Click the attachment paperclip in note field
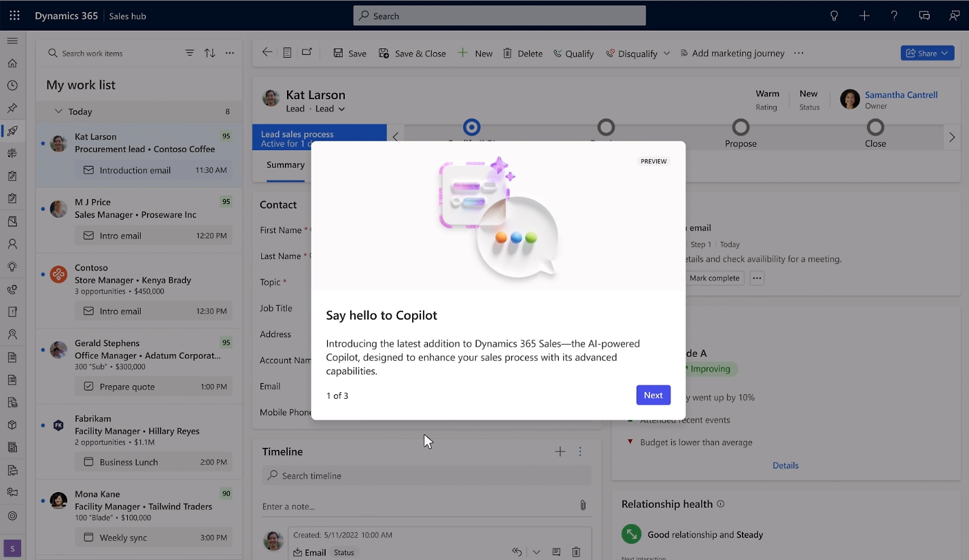This screenshot has height=560, width=969. coord(583,505)
